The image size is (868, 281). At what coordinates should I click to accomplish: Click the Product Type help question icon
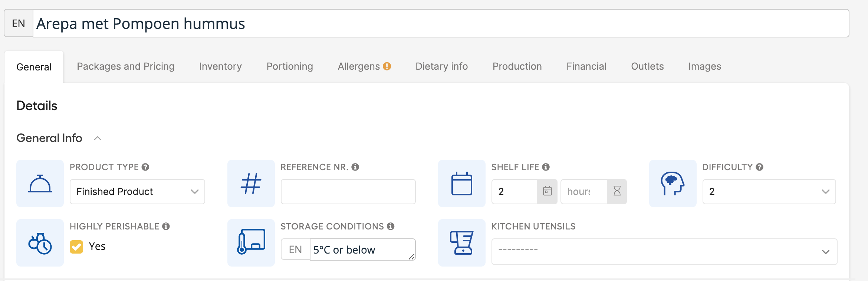(x=145, y=167)
